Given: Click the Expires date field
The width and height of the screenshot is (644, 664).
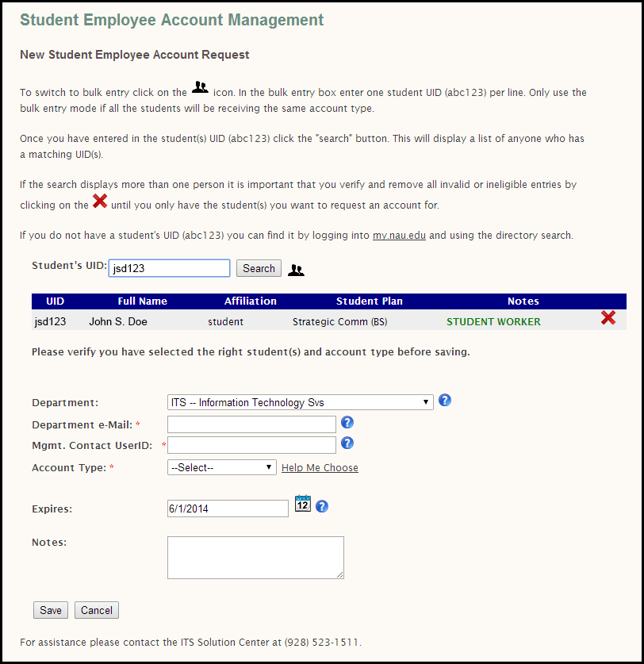Looking at the screenshot, I should 228,509.
